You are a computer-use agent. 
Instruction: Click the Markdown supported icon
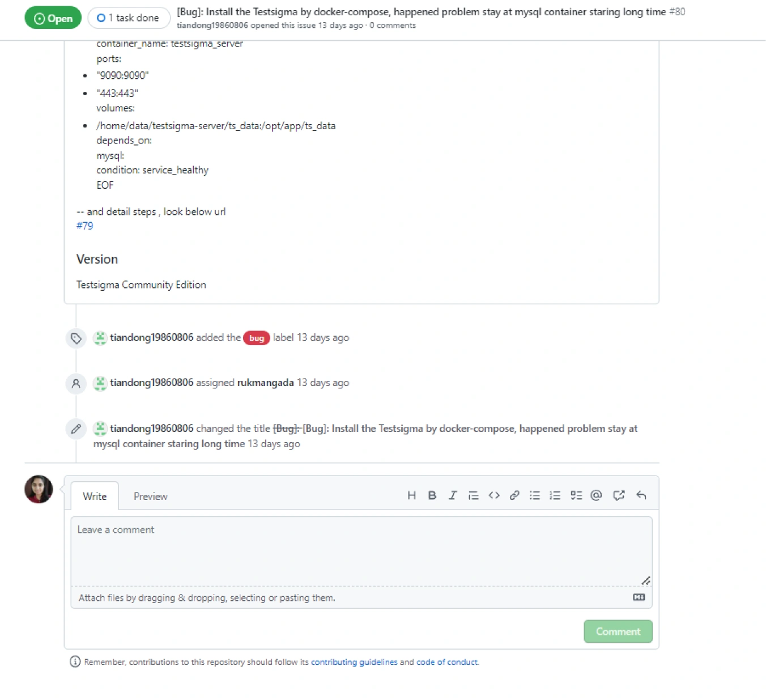(639, 597)
